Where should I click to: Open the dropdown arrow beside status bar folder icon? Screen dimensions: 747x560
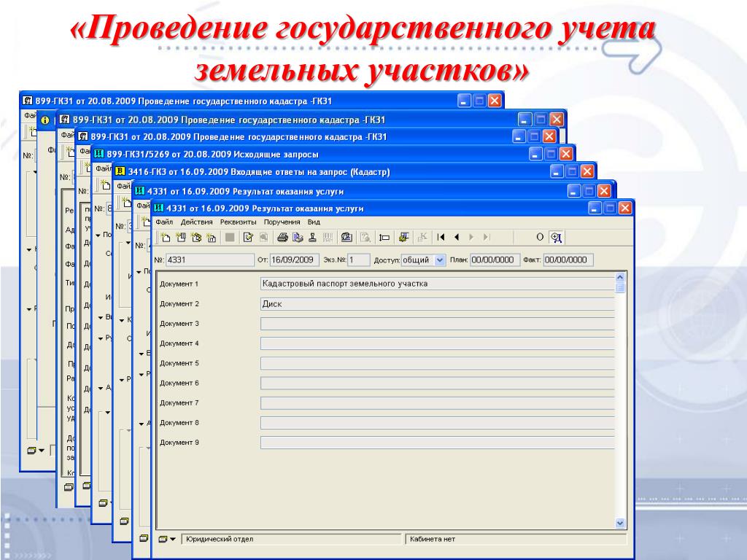pyautogui.click(x=173, y=539)
